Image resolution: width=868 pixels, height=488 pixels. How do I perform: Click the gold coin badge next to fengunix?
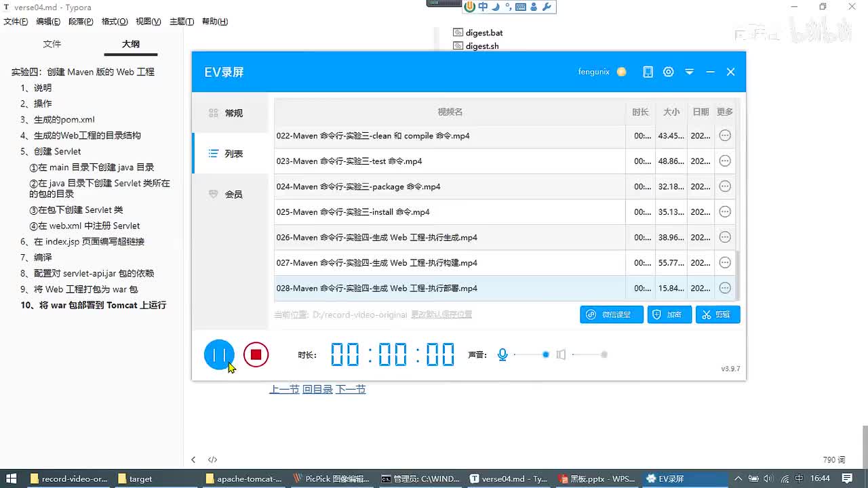pyautogui.click(x=621, y=72)
